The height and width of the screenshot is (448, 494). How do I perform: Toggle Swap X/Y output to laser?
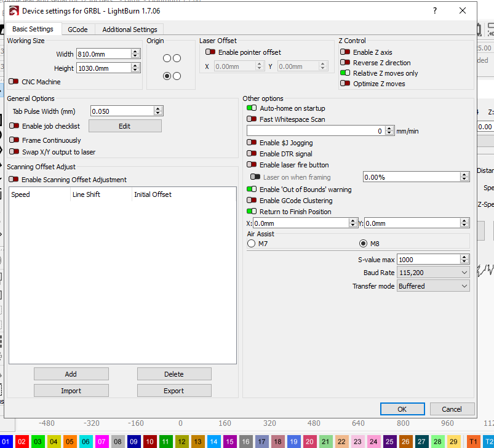[14, 151]
